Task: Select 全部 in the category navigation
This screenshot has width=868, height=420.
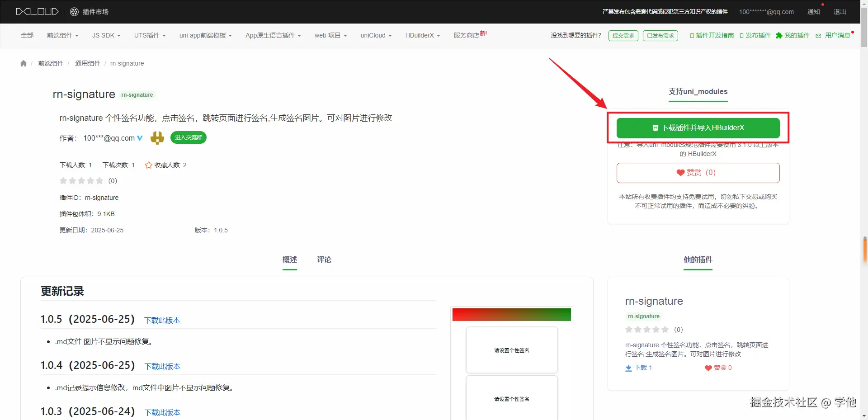Action: pyautogui.click(x=27, y=35)
